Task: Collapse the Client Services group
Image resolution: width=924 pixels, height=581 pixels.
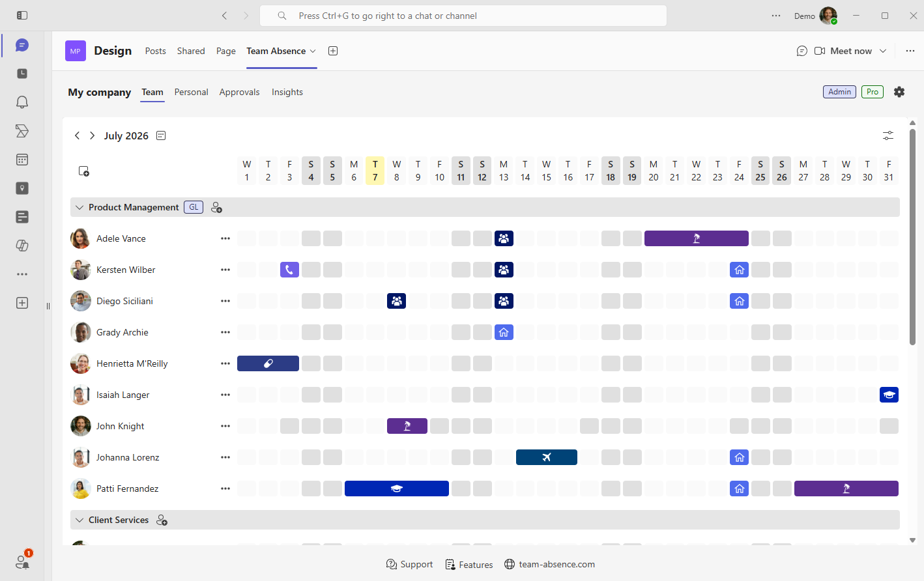Action: coord(79,520)
